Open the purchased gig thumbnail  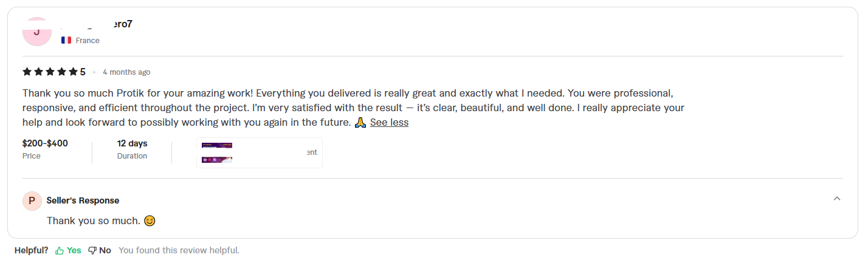[218, 152]
